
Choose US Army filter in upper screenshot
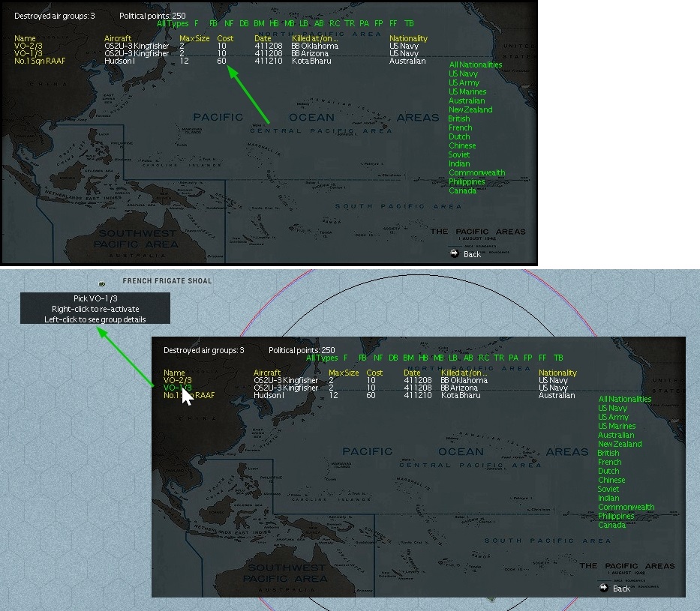click(464, 82)
